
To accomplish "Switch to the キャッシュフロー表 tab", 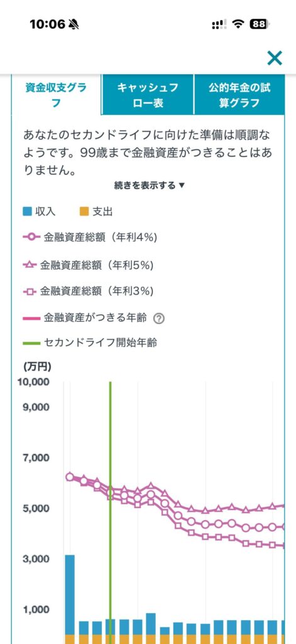I will coord(148,95).
